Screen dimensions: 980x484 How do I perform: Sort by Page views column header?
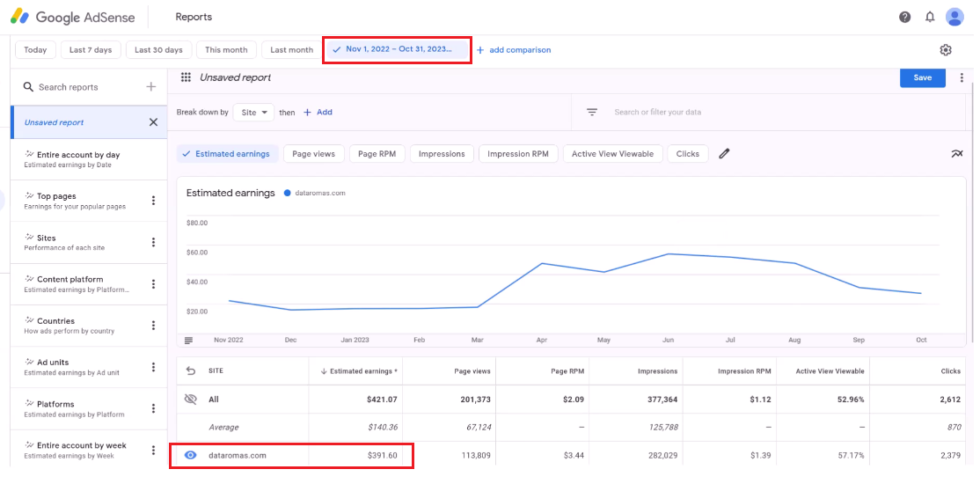click(x=472, y=370)
